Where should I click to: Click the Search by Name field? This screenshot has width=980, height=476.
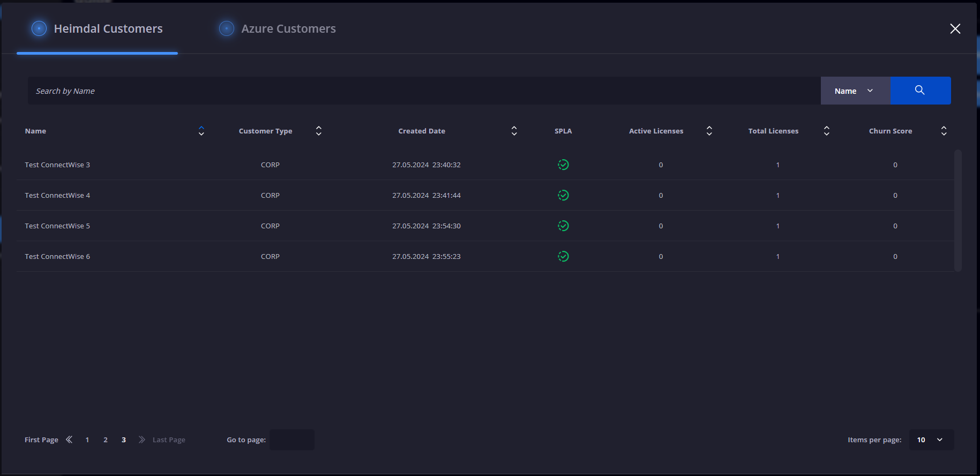coord(424,91)
